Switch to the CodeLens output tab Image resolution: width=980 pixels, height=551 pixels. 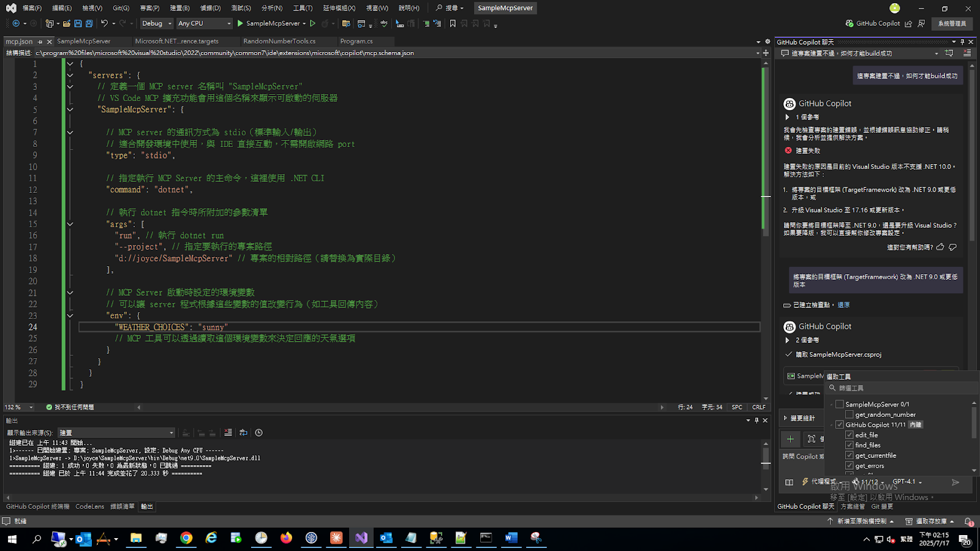point(89,506)
